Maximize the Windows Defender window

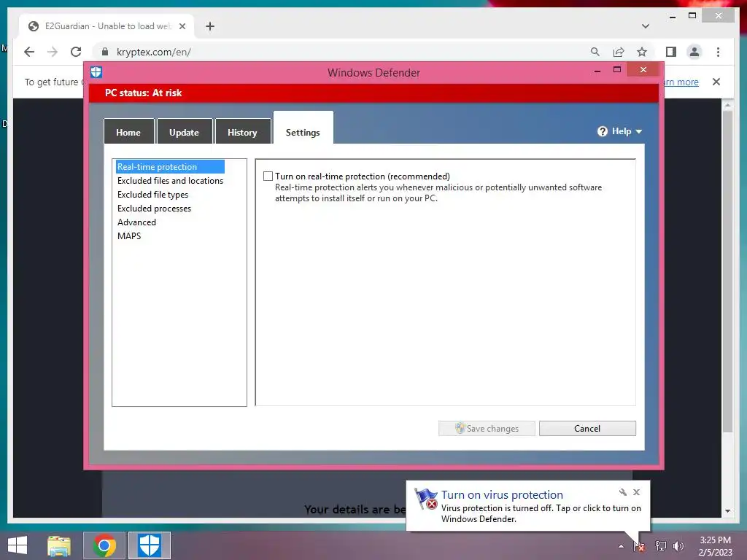pos(617,70)
